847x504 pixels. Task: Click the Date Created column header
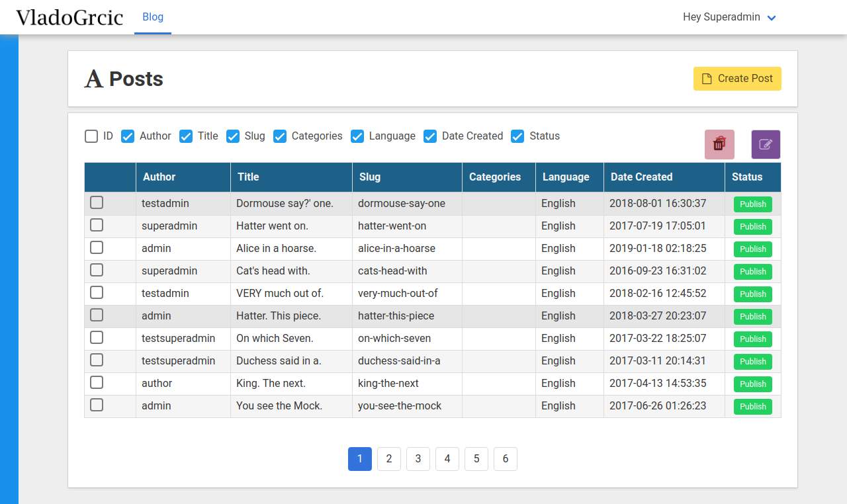664,177
